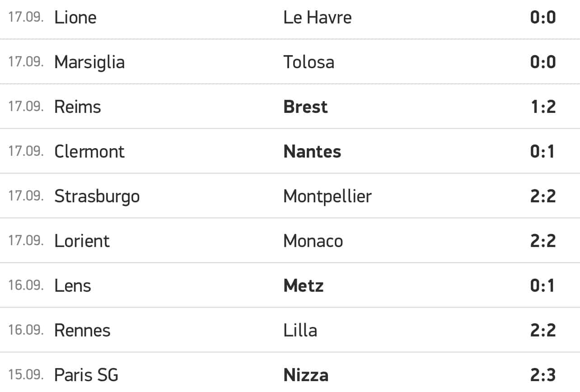Image resolution: width=580 pixels, height=392 pixels.
Task: Select the Lorient team name
Action: pyautogui.click(x=82, y=241)
